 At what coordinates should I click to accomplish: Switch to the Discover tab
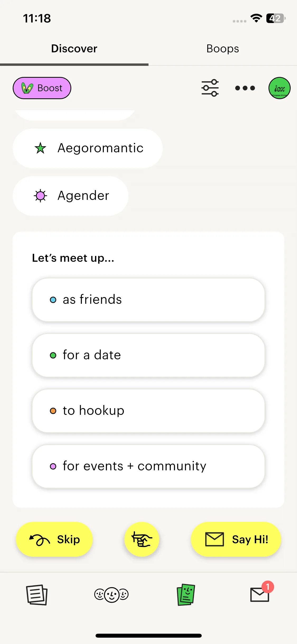(x=74, y=49)
